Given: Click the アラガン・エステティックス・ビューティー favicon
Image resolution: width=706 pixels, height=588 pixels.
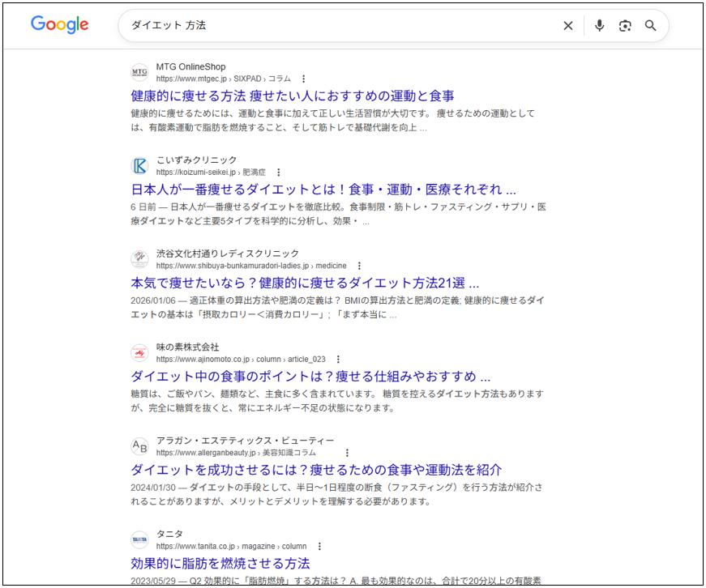Looking at the screenshot, I should (139, 445).
